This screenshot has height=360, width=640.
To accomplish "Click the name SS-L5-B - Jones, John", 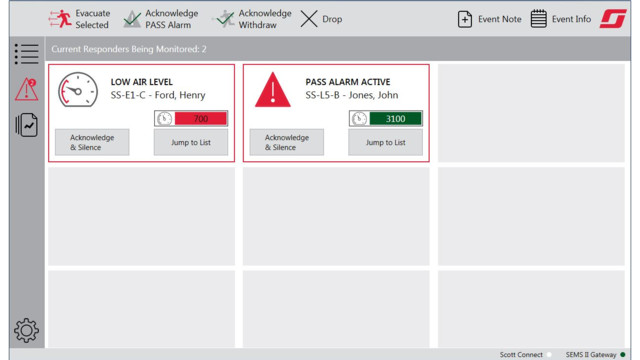I will tap(352, 95).
